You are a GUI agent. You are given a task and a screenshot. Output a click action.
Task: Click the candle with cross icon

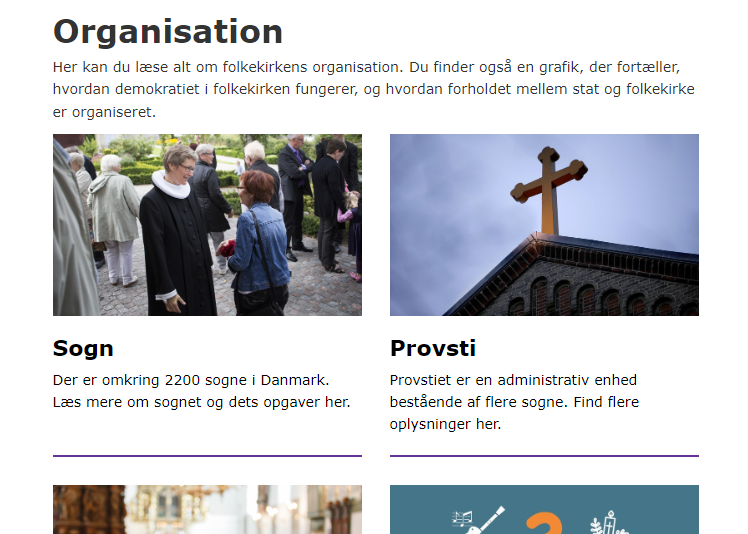609,523
